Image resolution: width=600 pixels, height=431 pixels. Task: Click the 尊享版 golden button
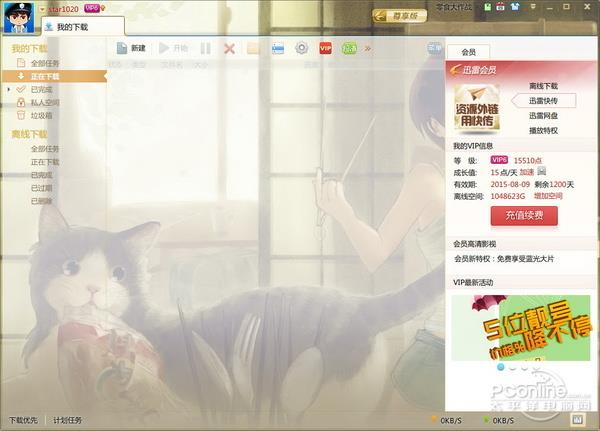pyautogui.click(x=399, y=16)
